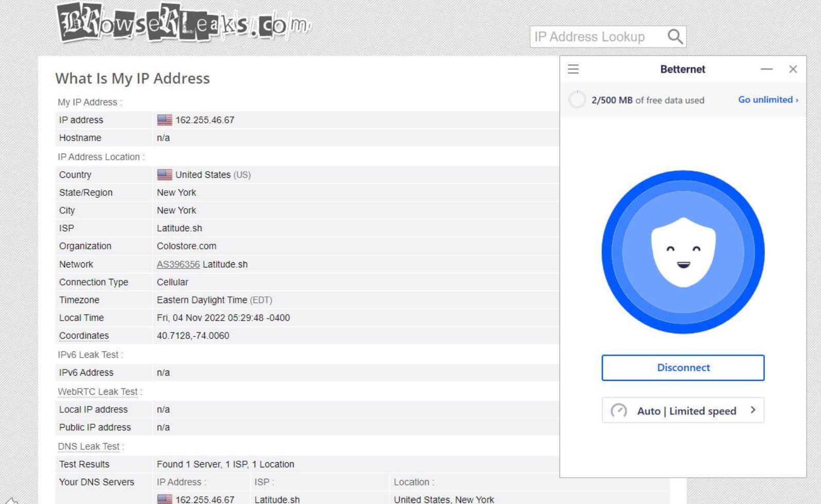Open the Auto | Limited speed location selector
The width and height of the screenshot is (821, 504).
pyautogui.click(x=683, y=411)
